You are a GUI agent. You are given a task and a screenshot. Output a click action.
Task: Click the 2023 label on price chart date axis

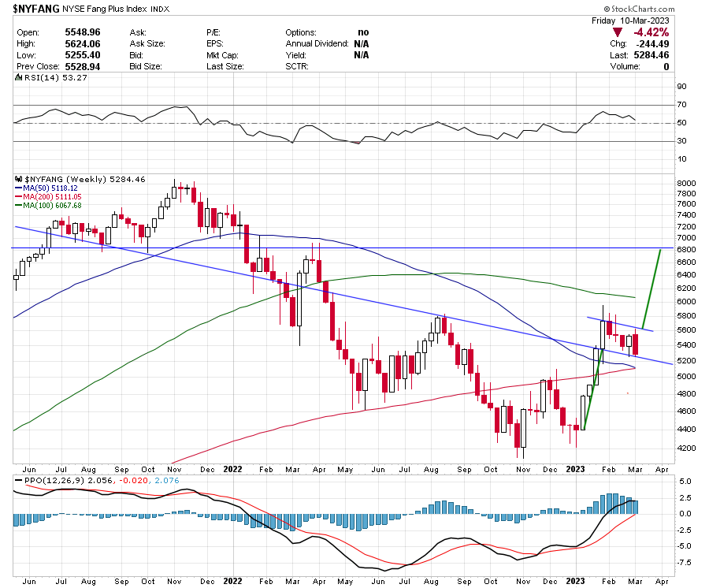tap(575, 470)
